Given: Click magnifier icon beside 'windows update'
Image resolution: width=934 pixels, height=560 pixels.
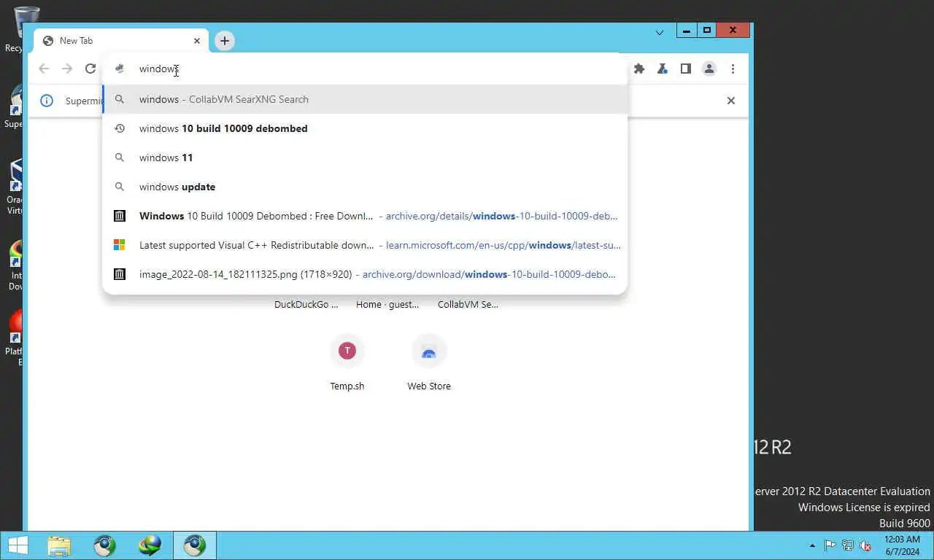Looking at the screenshot, I should coord(120,187).
